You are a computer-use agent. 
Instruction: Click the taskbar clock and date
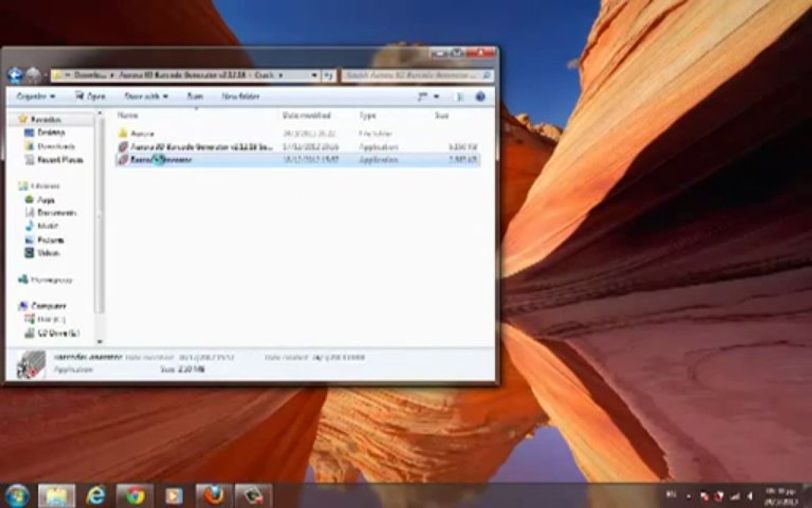point(780,496)
